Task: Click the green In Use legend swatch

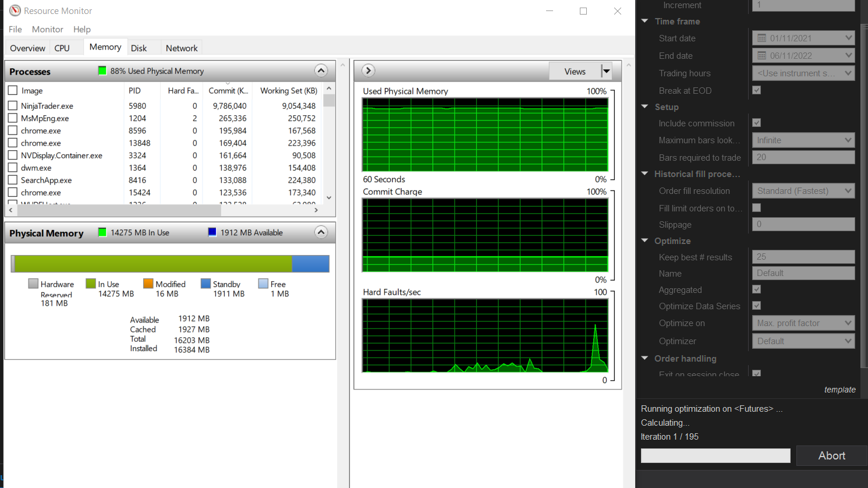Action: click(91, 284)
